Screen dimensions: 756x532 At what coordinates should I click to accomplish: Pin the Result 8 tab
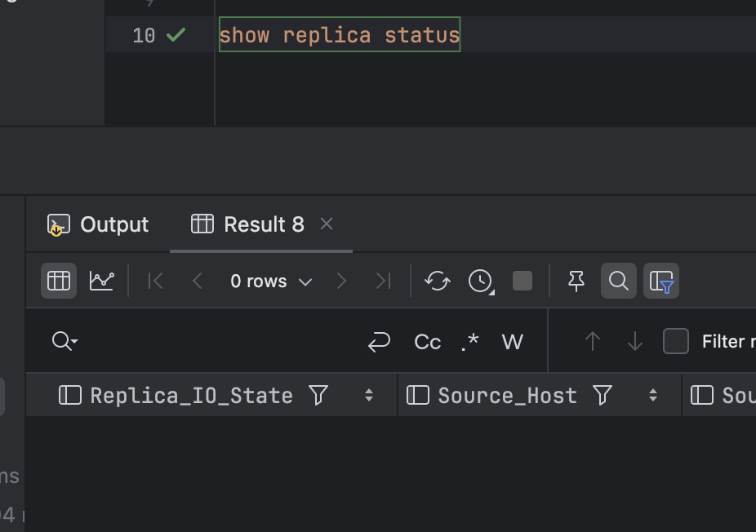(x=576, y=281)
